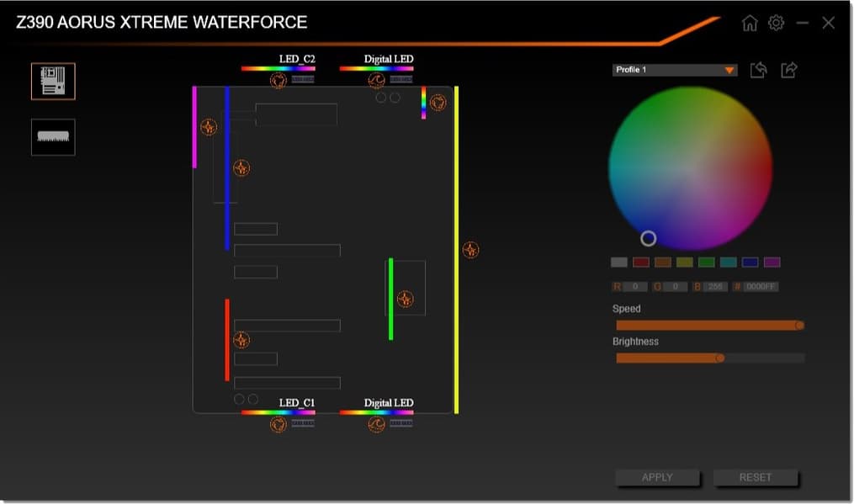Click the header connector icon next to top Digital LED
The height and width of the screenshot is (504, 854).
pyautogui.click(x=401, y=79)
